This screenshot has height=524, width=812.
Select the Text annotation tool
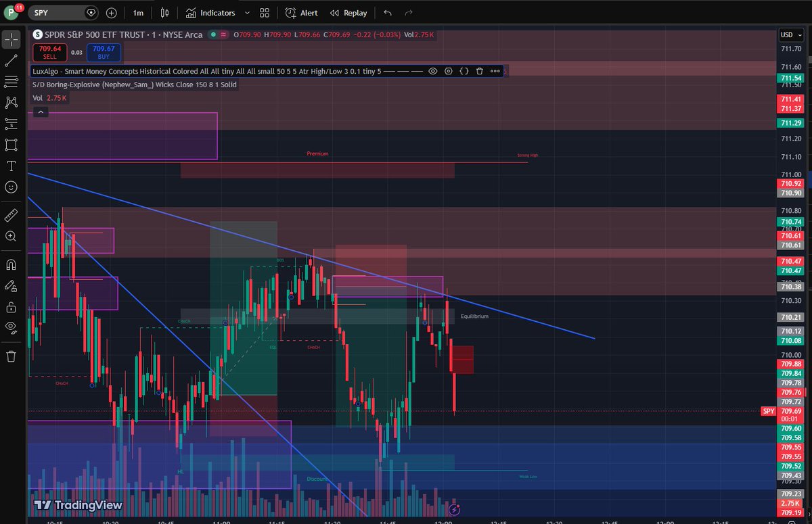[x=11, y=166]
